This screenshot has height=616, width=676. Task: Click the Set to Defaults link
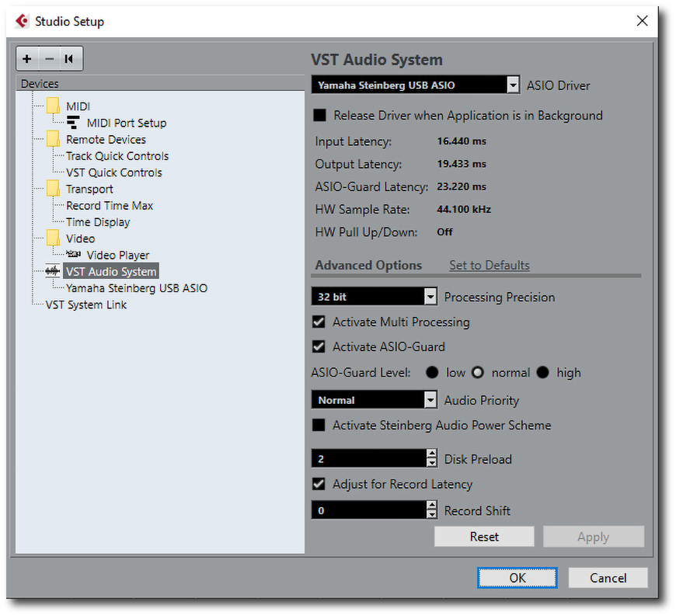point(489,265)
